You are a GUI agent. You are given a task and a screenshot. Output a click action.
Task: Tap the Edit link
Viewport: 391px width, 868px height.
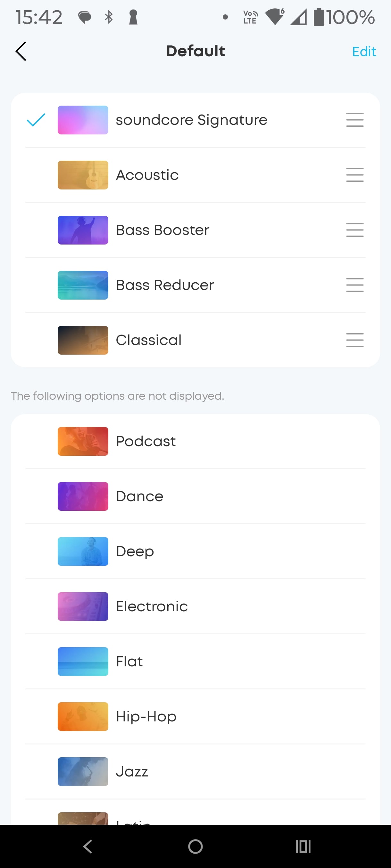click(364, 52)
